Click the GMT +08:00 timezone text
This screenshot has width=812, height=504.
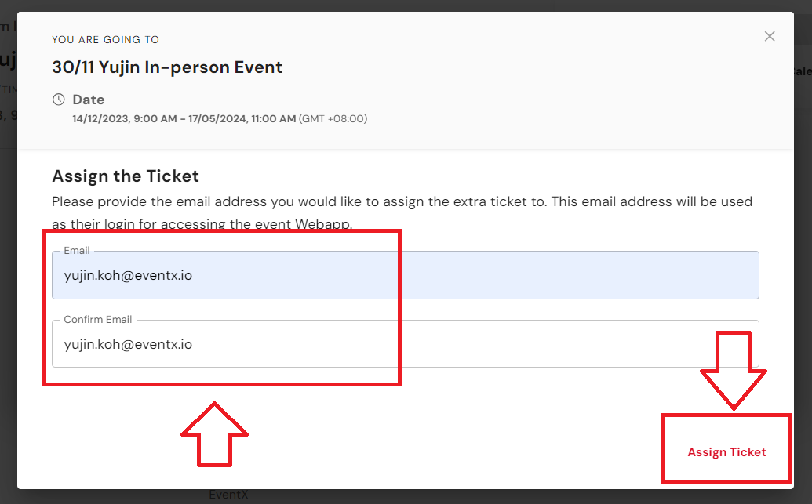pyautogui.click(x=333, y=118)
